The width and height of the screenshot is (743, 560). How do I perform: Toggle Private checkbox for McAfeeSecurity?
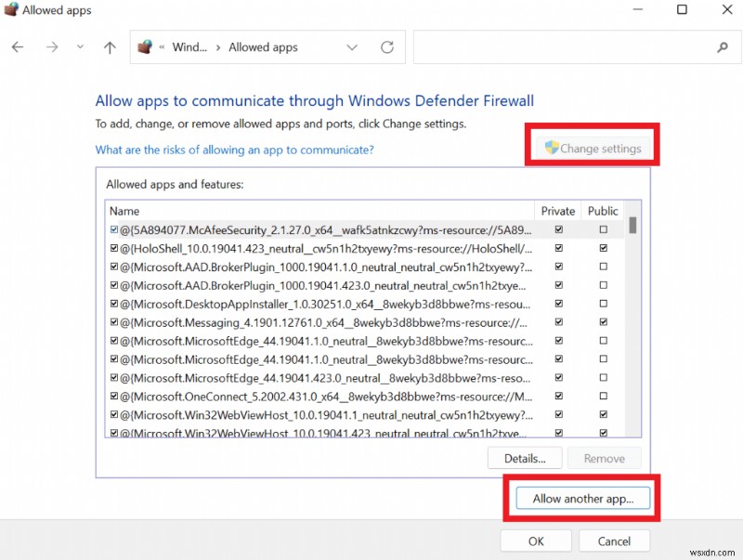[x=559, y=229]
